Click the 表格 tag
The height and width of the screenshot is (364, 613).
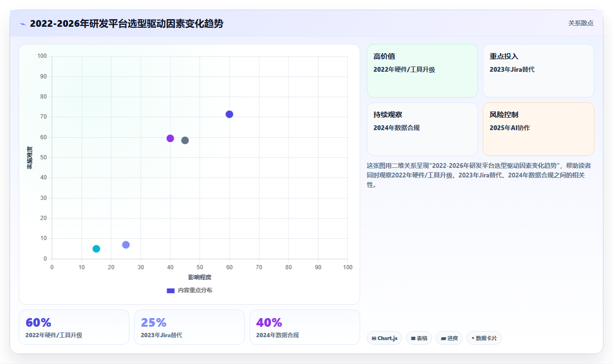pos(419,338)
